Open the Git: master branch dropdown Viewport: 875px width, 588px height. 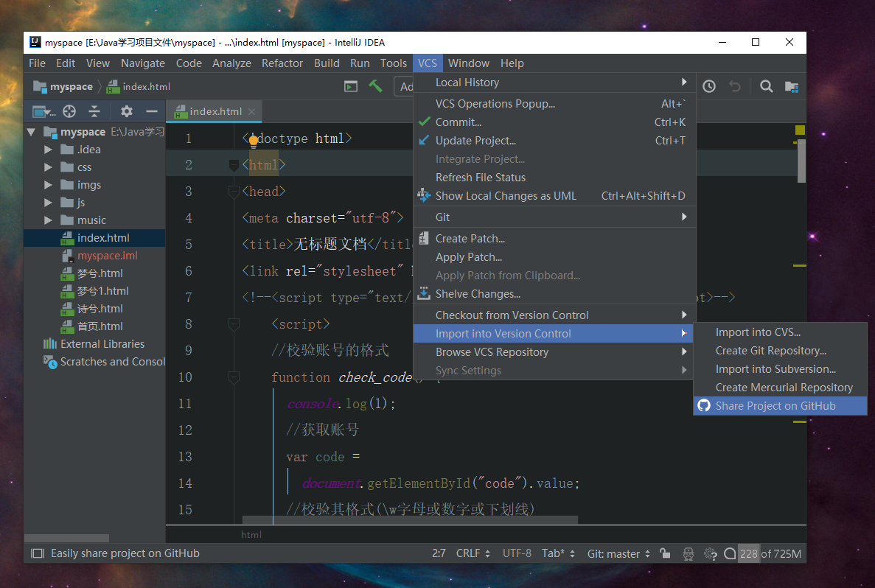point(618,553)
